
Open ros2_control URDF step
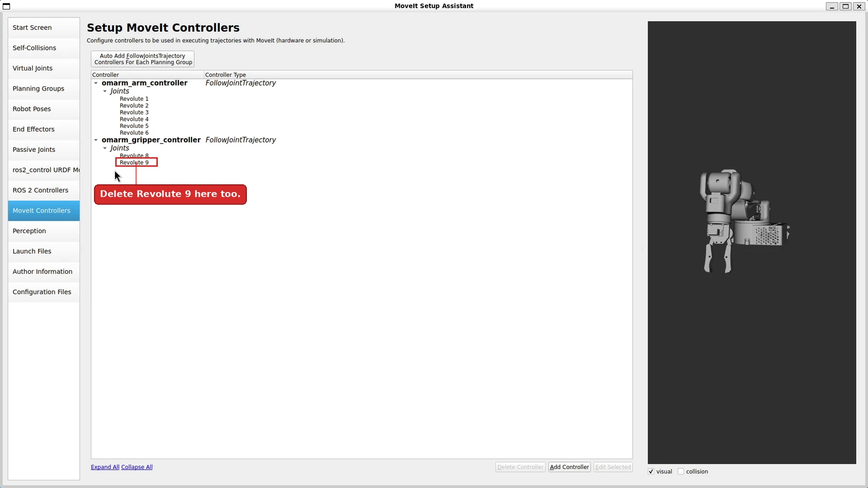click(x=44, y=170)
